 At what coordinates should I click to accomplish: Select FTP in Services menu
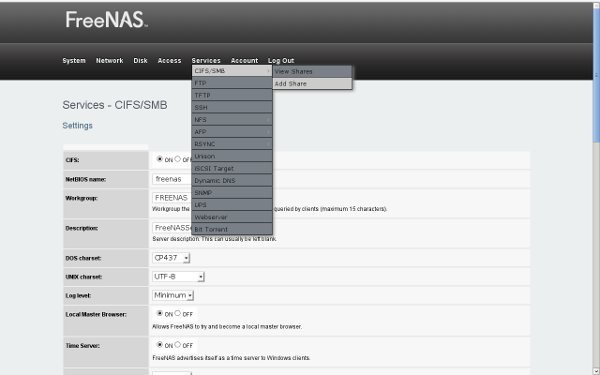(232, 83)
